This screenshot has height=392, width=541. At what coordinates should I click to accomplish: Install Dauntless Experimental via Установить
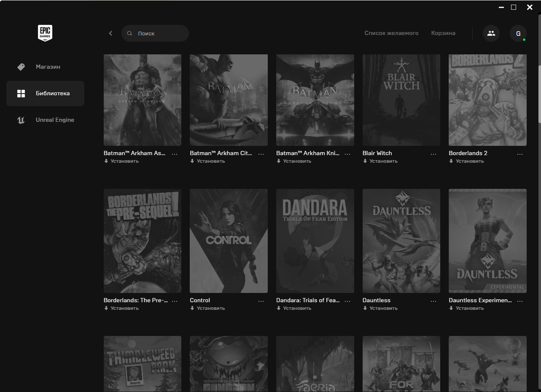point(466,308)
